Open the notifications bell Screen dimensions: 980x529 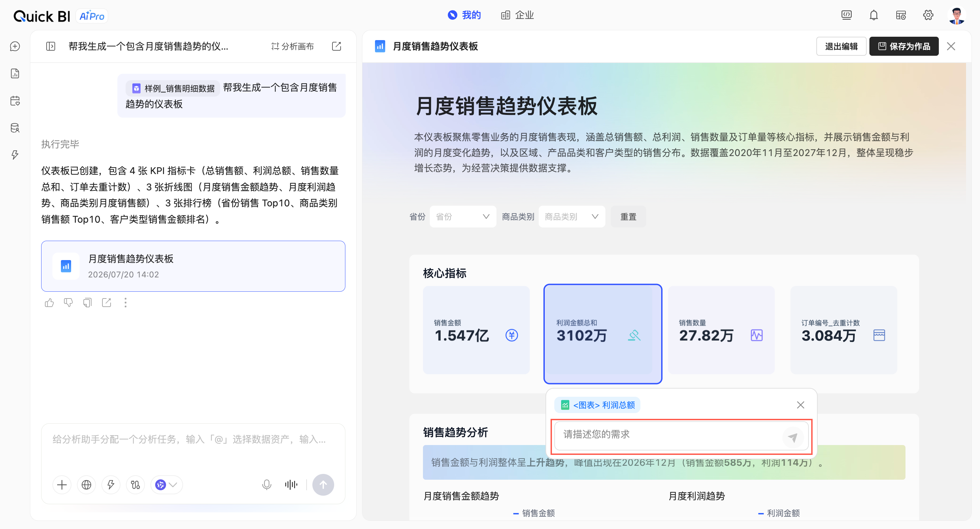(874, 15)
